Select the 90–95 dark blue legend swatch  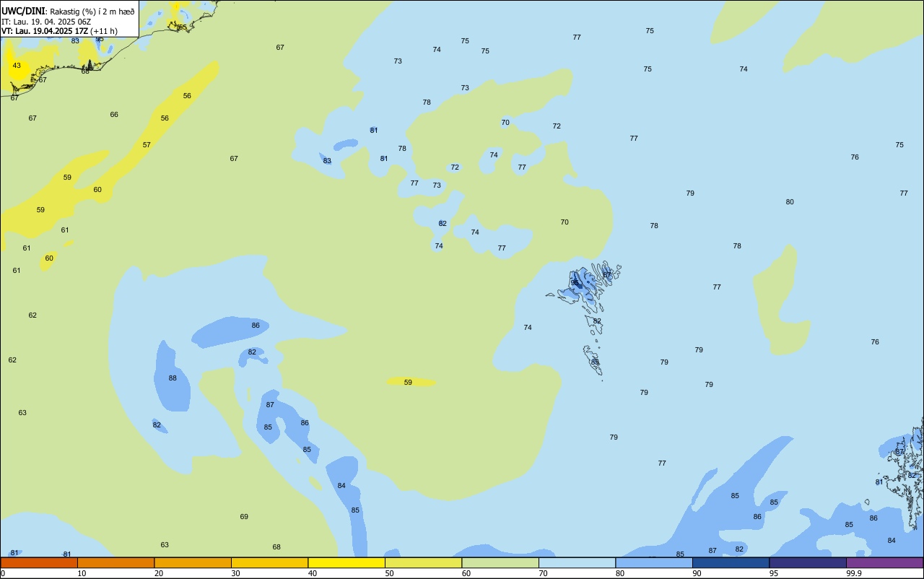point(731,562)
